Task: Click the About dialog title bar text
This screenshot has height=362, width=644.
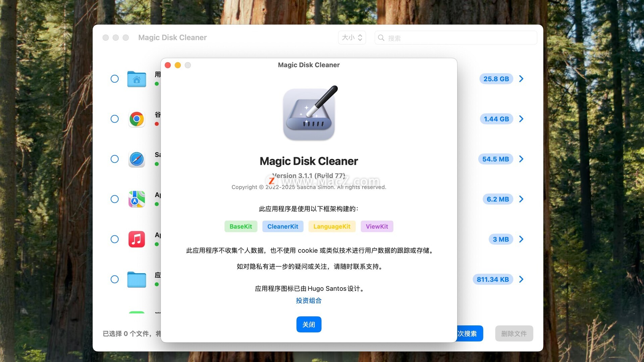Action: click(x=309, y=65)
